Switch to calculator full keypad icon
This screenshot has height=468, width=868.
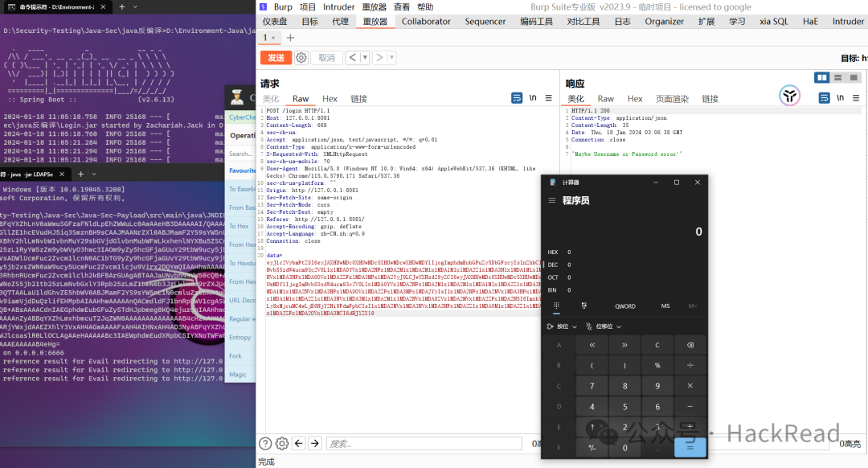pos(556,306)
